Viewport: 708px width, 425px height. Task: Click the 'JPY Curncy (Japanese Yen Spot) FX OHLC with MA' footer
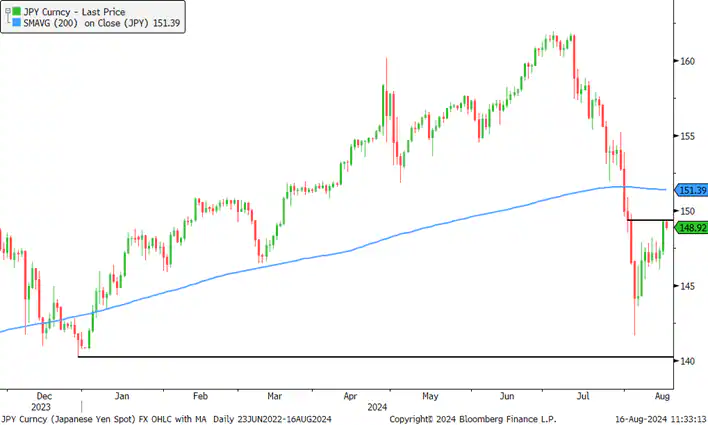(103, 419)
